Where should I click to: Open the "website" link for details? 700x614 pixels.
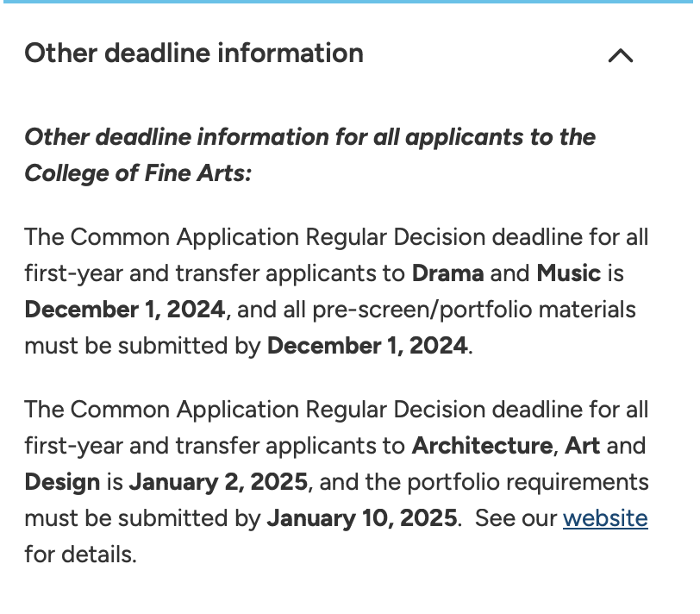click(x=605, y=518)
